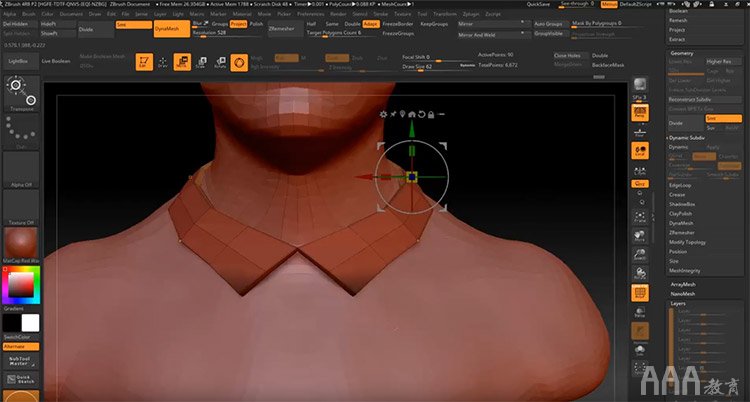Click the BPR render icon
The width and height of the screenshot is (750, 402).
640,85
